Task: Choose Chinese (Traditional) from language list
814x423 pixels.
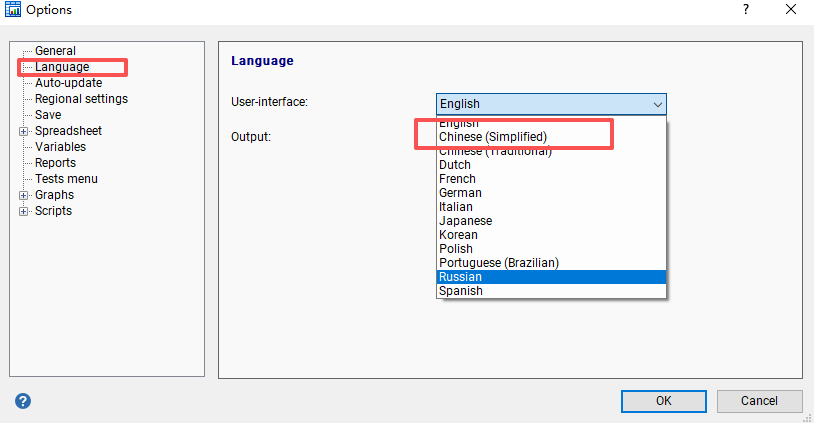Action: click(551, 151)
